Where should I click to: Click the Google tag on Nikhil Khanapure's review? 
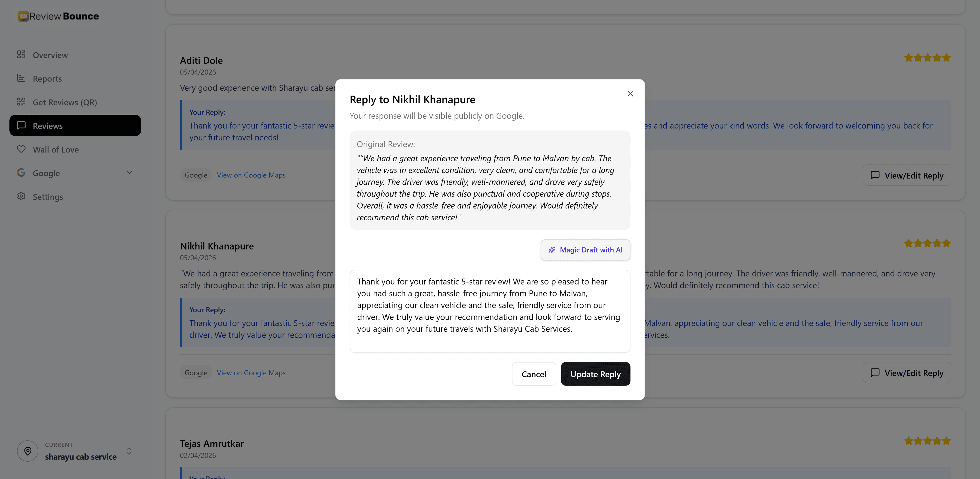(x=196, y=373)
